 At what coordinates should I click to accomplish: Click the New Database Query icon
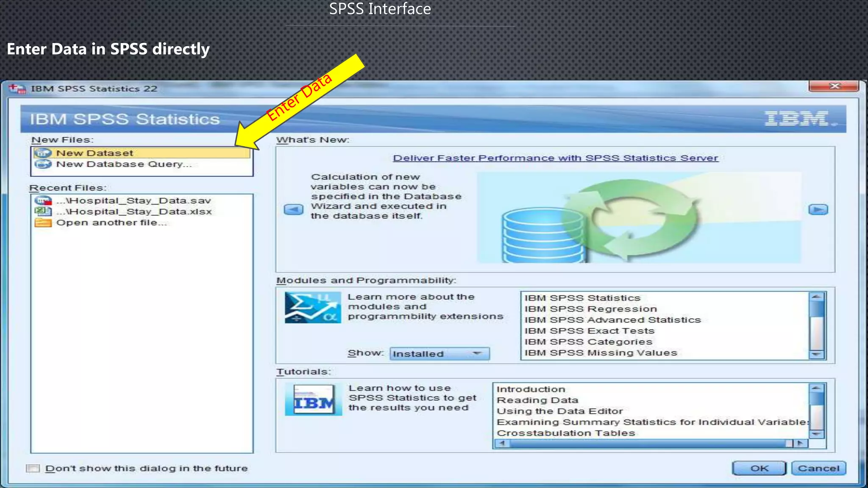click(42, 164)
